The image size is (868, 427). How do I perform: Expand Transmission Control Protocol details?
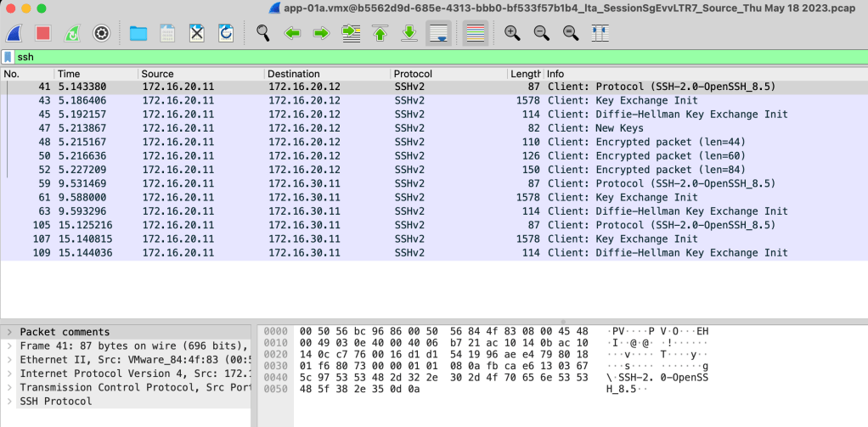coord(8,387)
